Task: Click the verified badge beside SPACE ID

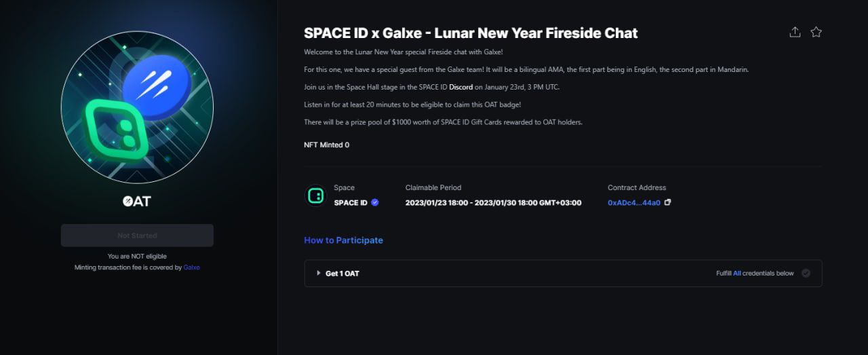Action: click(x=375, y=202)
